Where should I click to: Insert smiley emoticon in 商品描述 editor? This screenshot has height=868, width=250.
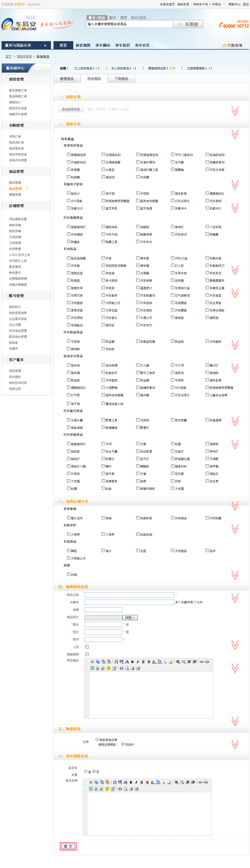[x=108, y=668]
